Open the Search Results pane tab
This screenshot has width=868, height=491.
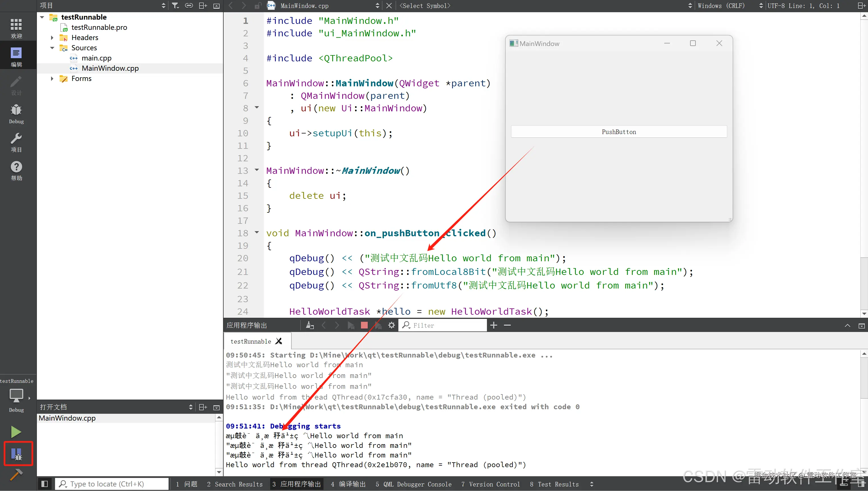click(x=235, y=484)
